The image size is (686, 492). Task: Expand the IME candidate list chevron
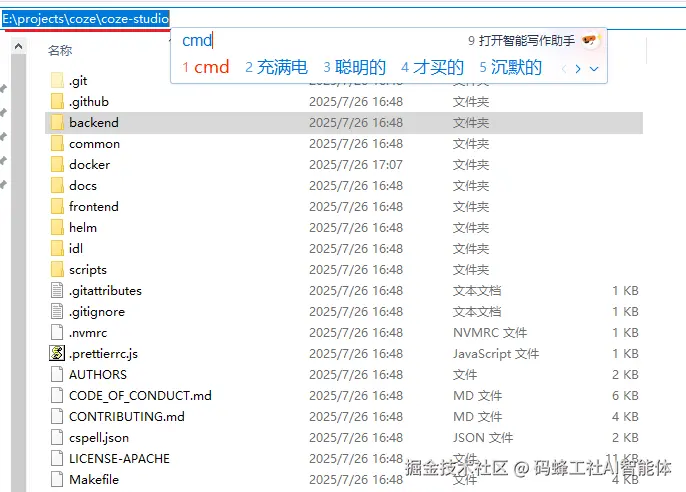594,69
